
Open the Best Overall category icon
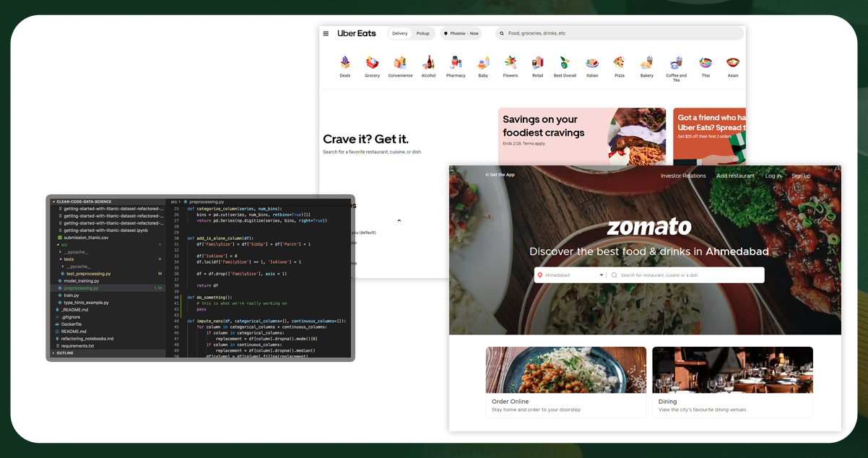564,65
